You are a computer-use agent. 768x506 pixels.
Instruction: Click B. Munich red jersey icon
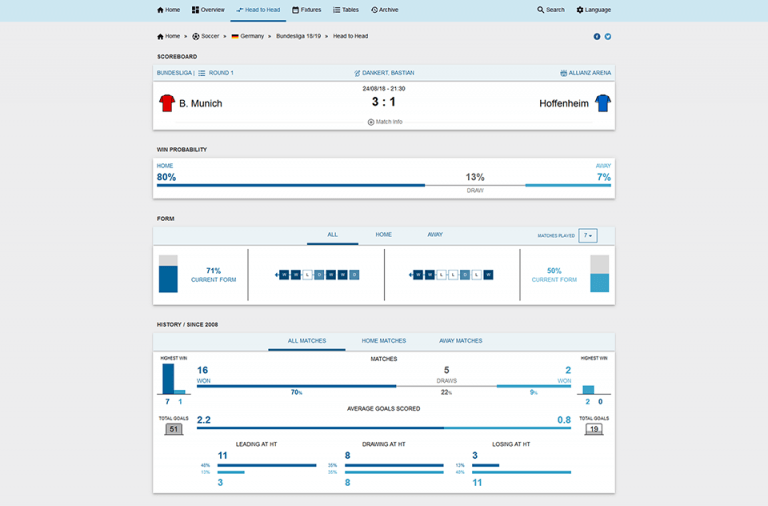pos(167,103)
